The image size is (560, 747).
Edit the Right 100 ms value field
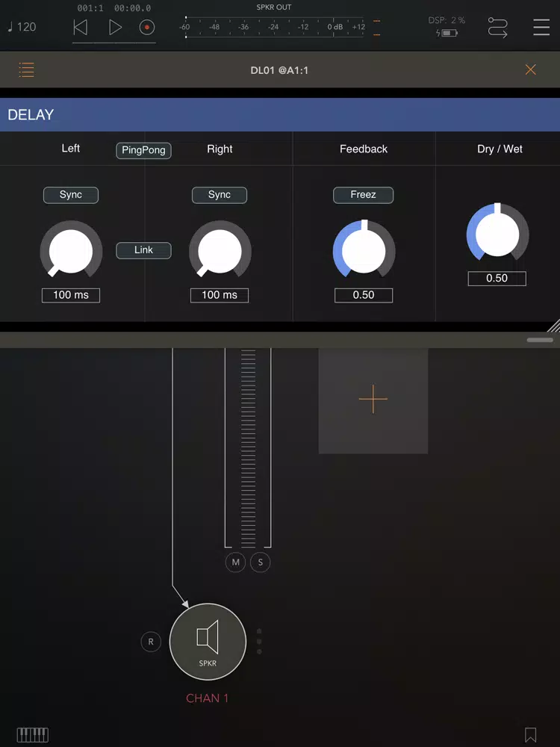220,295
